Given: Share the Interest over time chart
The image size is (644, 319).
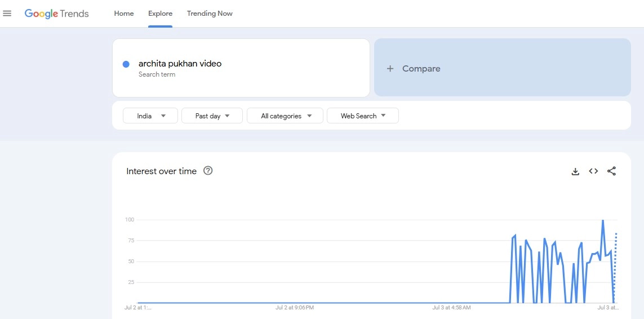Looking at the screenshot, I should tap(611, 171).
